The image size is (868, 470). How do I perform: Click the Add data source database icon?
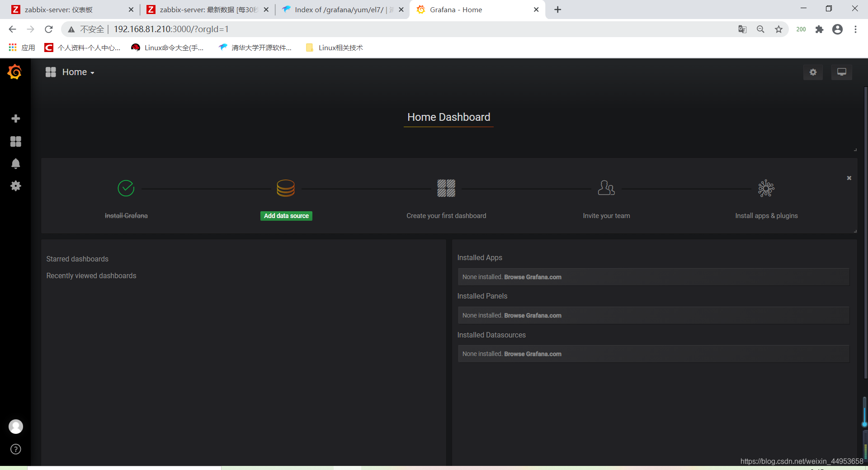click(x=286, y=188)
